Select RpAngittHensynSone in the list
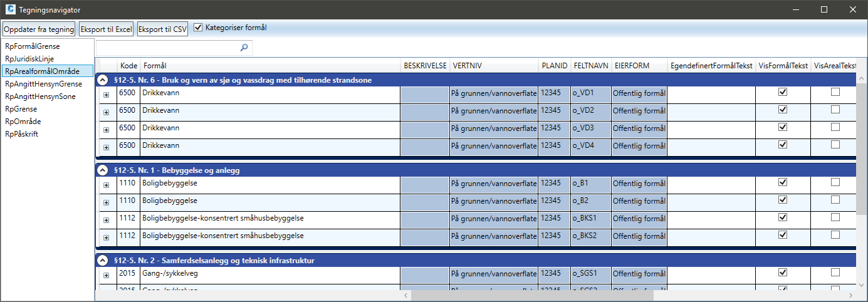Viewport: 868px width, 302px height. click(x=41, y=96)
